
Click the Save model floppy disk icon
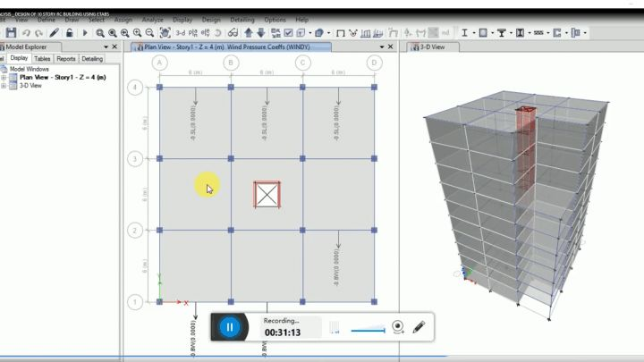(x=11, y=33)
